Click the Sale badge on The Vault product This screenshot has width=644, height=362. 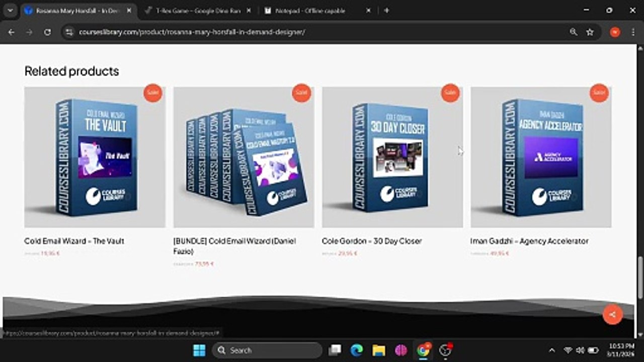(x=152, y=93)
